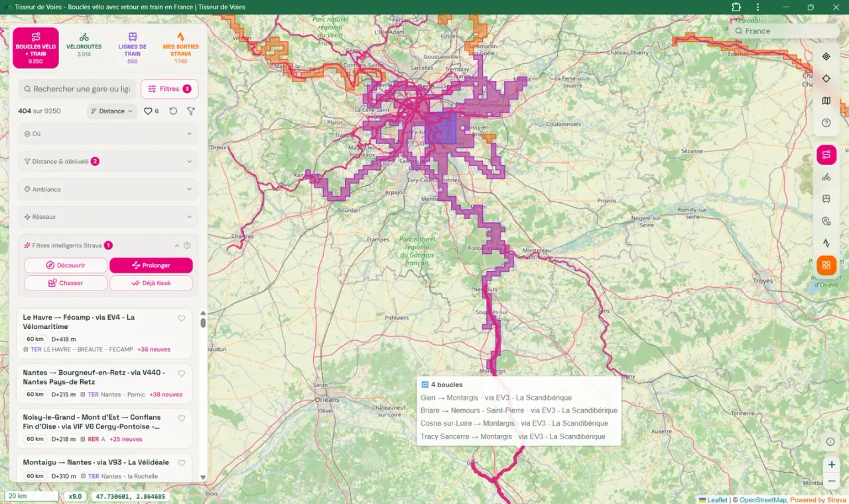Screen dimensions: 849x504
Task: Select Gien → Montargis loop in popup
Action: tap(496, 398)
